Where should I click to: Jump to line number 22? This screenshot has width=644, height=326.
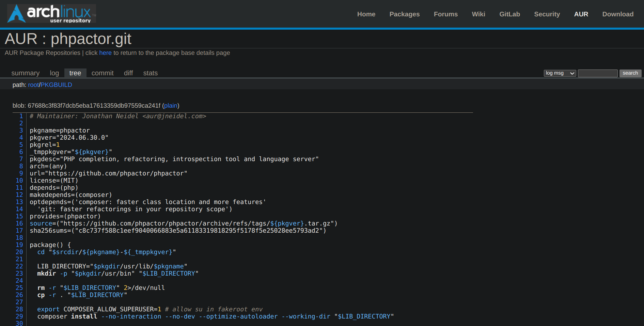(19, 266)
